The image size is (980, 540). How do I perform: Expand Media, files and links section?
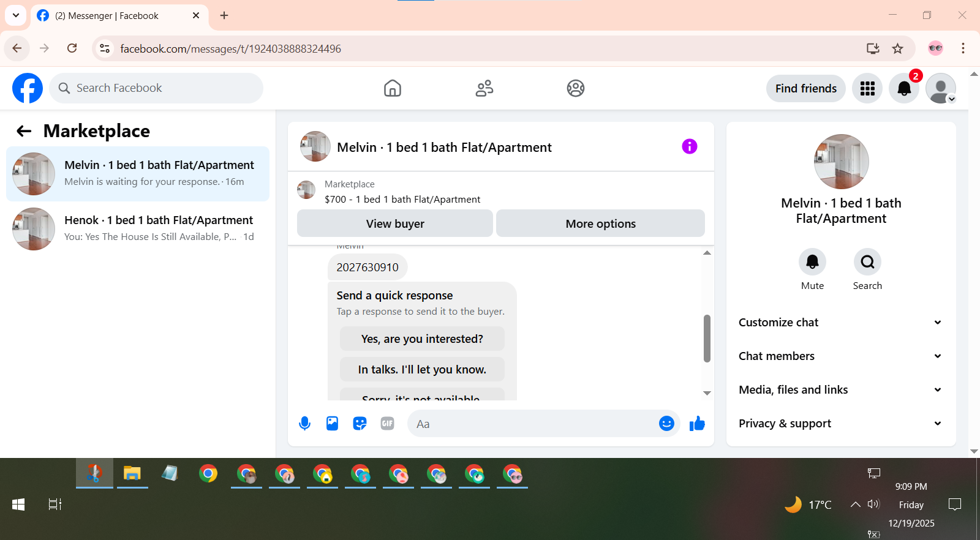pos(841,390)
